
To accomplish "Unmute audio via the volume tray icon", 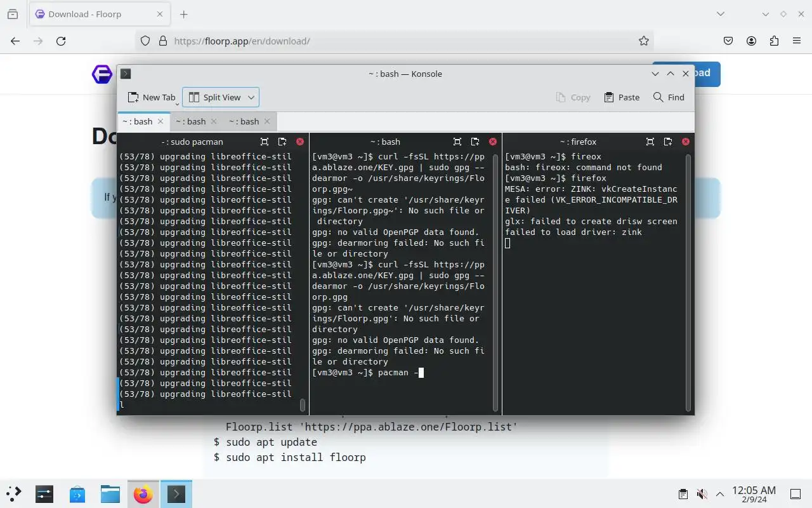I will click(x=702, y=494).
